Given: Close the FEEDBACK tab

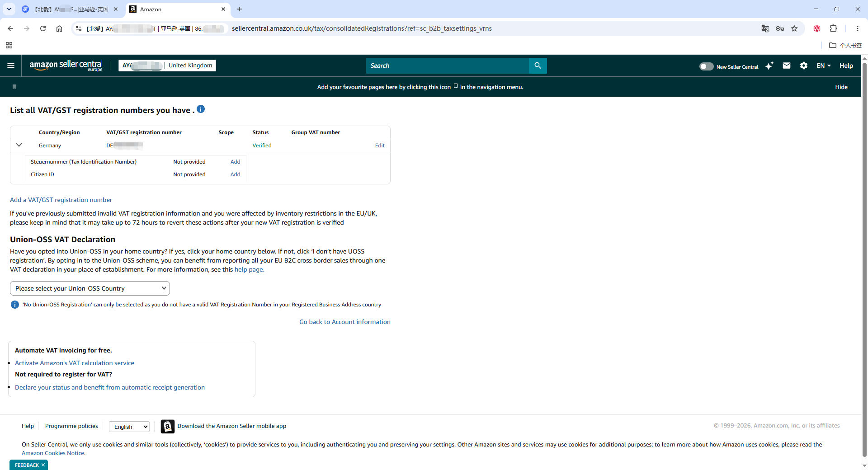Looking at the screenshot, I should 43,465.
